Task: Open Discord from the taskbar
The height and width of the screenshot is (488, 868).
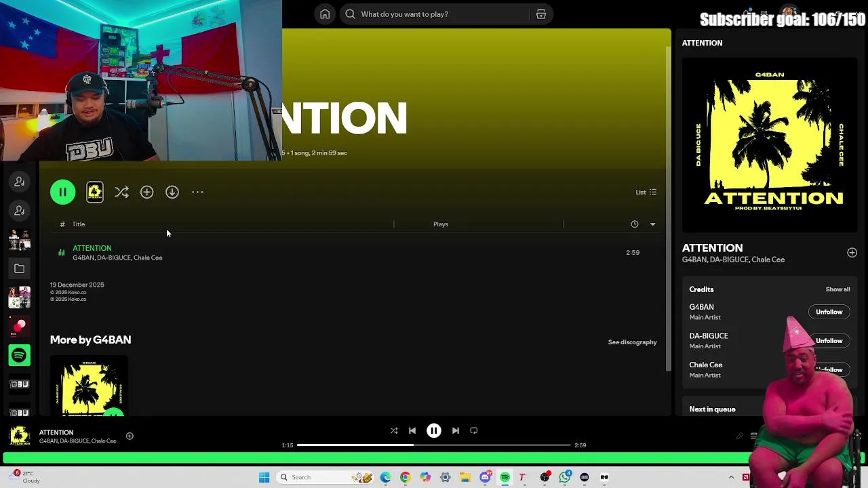Action: 485,478
